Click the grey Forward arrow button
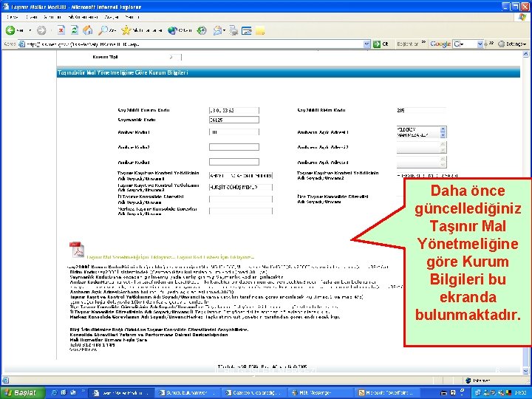The image size is (532, 399). (41, 30)
